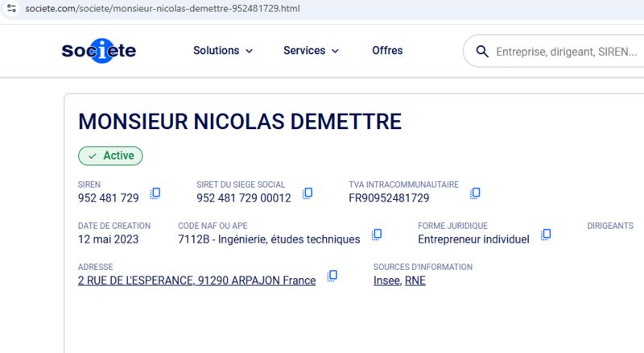Screen dimensions: 644x353
Task: Open the Offres menu item
Action: 387,51
